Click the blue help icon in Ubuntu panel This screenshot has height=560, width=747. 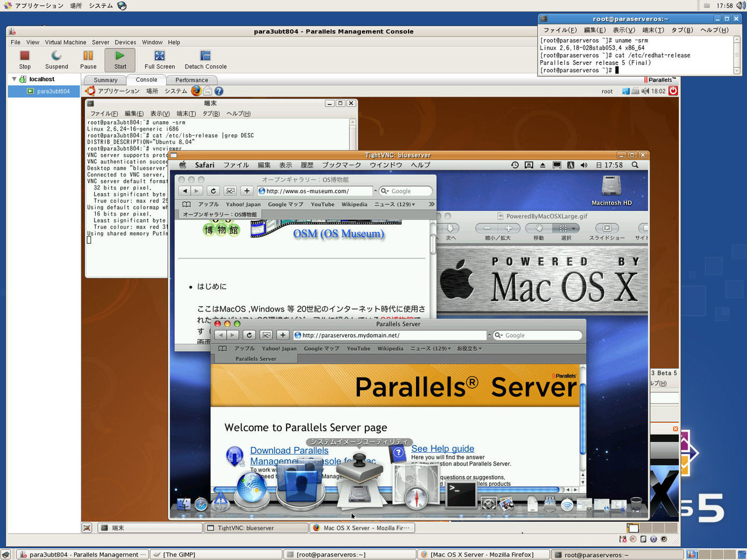click(219, 91)
